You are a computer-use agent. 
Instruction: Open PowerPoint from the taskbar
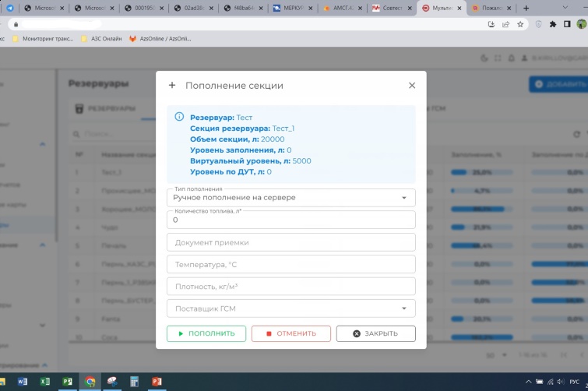point(157,382)
